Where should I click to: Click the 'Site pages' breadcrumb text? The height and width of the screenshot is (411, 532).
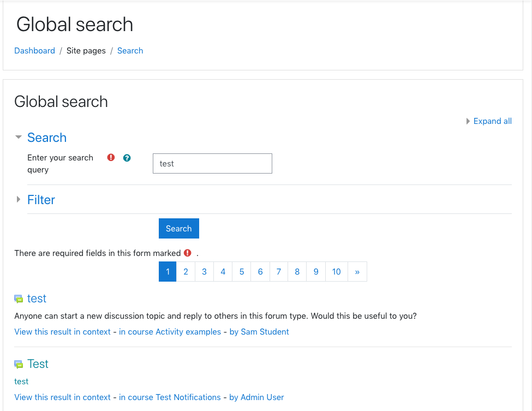pyautogui.click(x=86, y=51)
